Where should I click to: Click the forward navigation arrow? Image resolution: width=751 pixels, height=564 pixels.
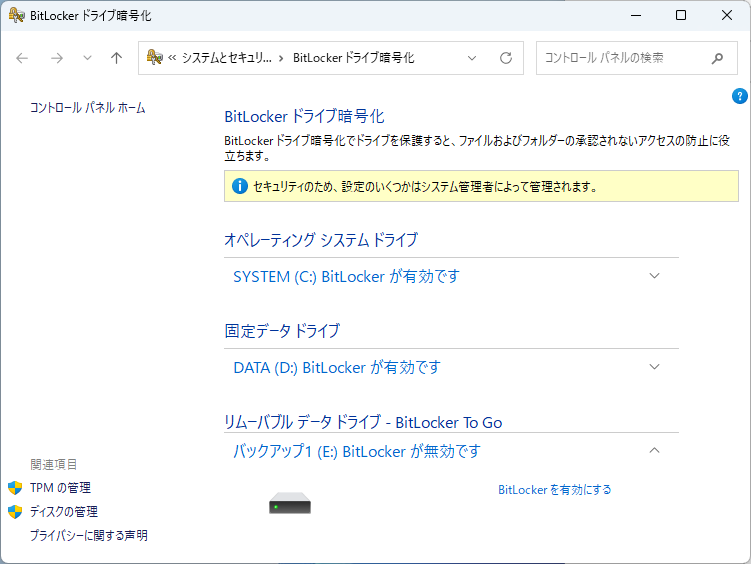pyautogui.click(x=57, y=58)
